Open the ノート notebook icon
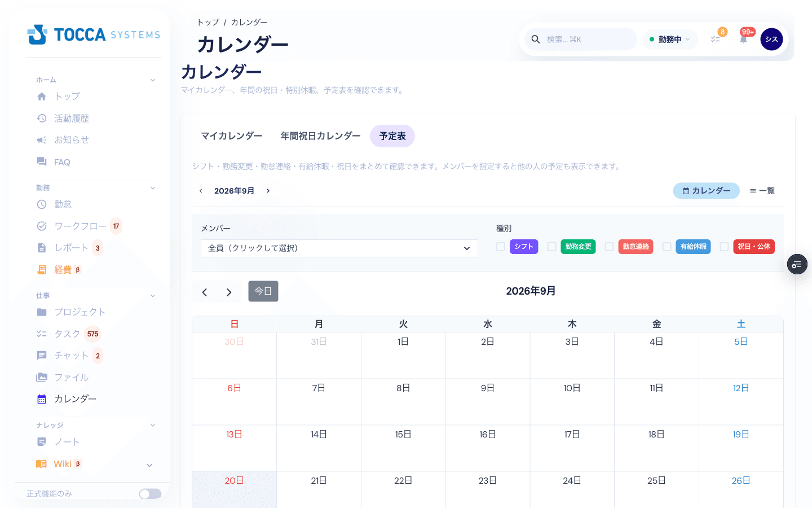Image resolution: width=812 pixels, height=508 pixels. [42, 442]
